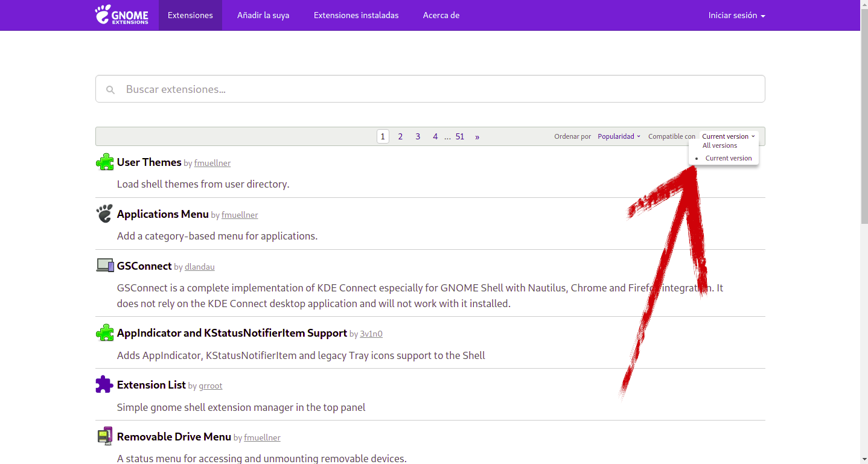
Task: Click the User Themes green puzzle icon
Action: tap(104, 162)
